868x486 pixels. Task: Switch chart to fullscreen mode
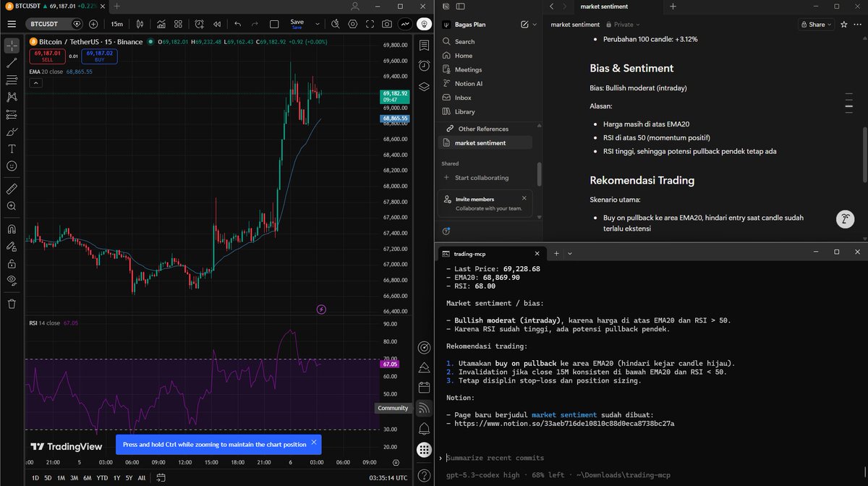pyautogui.click(x=370, y=24)
